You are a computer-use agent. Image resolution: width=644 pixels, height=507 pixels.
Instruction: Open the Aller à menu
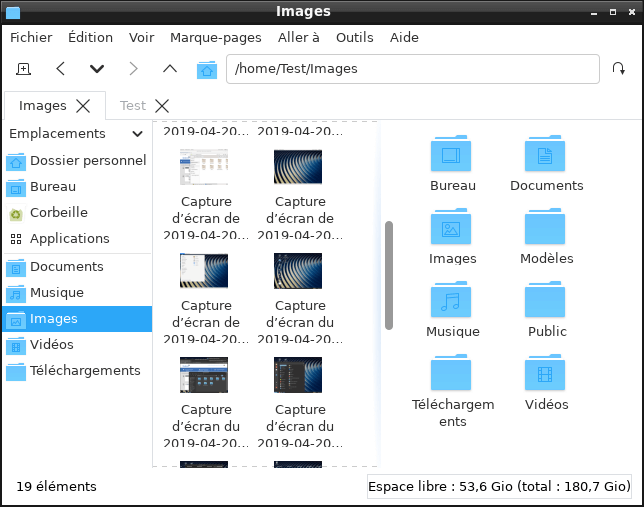tap(299, 37)
